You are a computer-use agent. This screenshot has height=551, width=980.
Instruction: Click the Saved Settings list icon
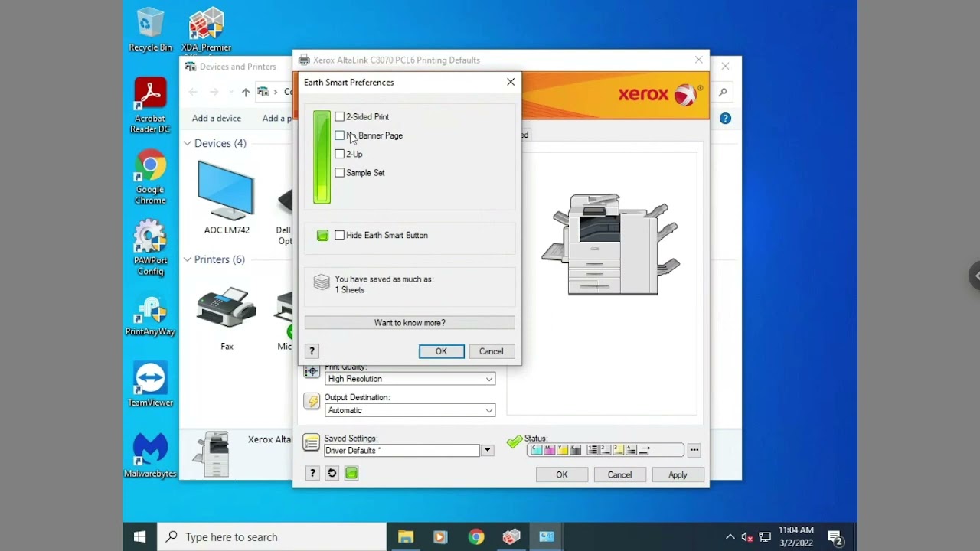[311, 442]
